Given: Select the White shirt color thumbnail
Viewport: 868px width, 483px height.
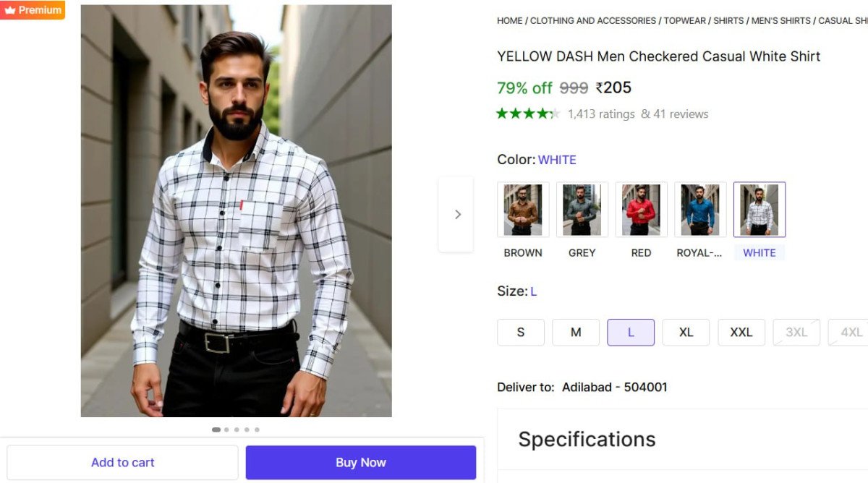Looking at the screenshot, I should [759, 210].
